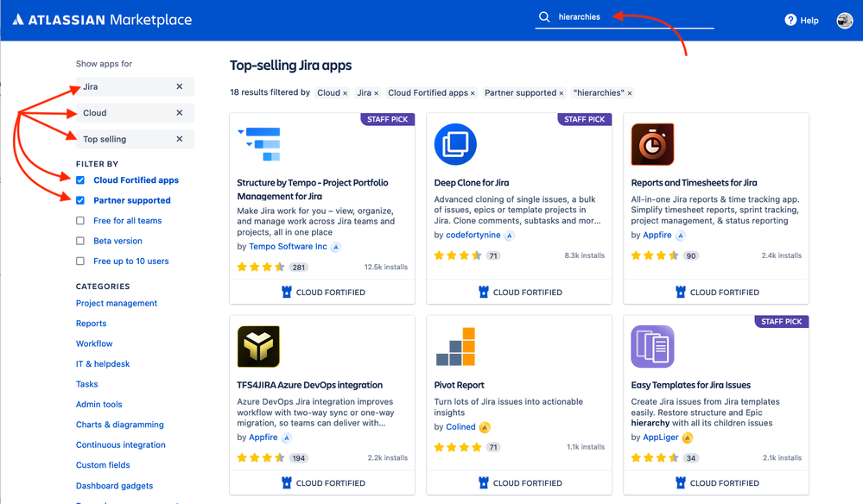The height and width of the screenshot is (504, 863).
Task: Click Cloud Fortified badge on Structure card
Action: (x=322, y=293)
